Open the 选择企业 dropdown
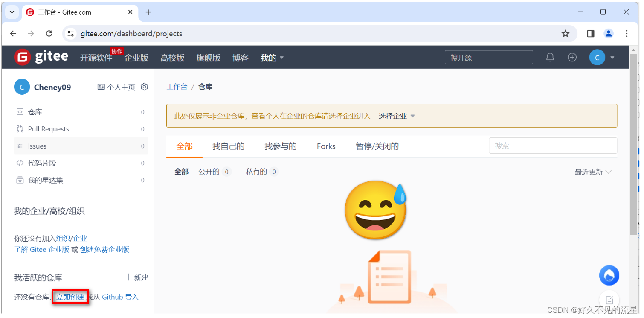644x318 pixels. [x=397, y=116]
